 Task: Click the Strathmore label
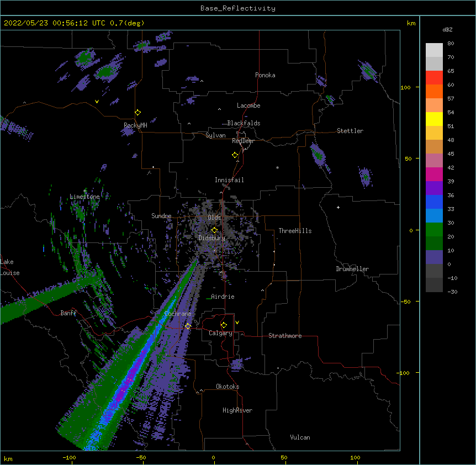(x=285, y=336)
